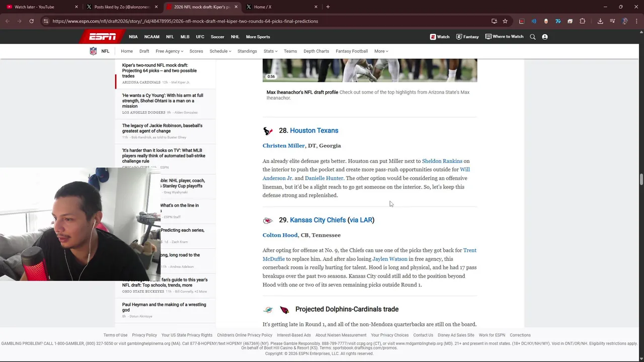Click the Fantasy button in ESPN header
644x362 pixels.
pyautogui.click(x=467, y=37)
